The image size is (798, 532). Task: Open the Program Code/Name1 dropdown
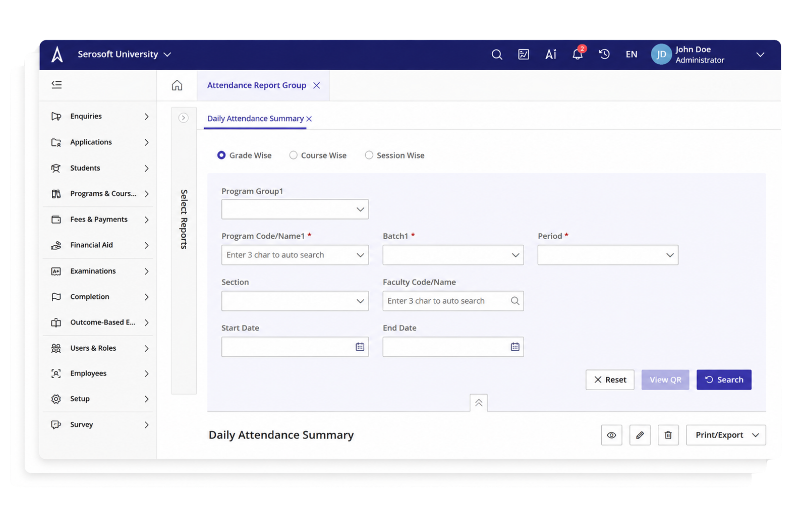295,255
